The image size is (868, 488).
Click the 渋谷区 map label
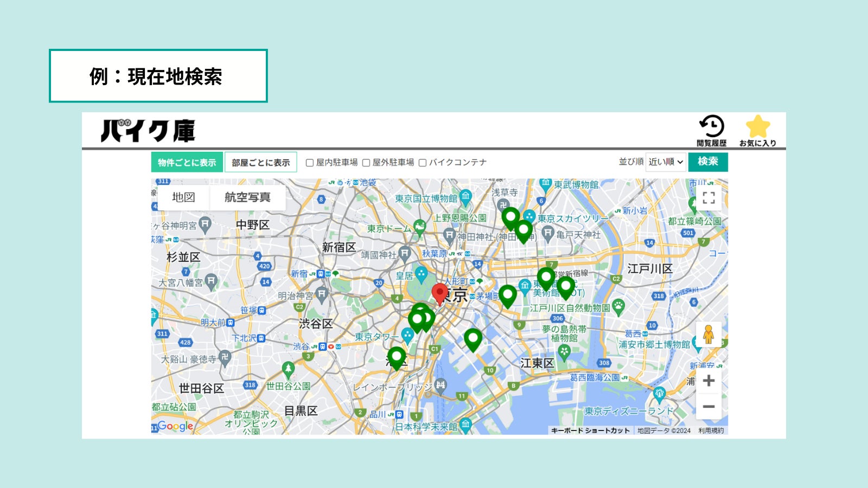316,324
